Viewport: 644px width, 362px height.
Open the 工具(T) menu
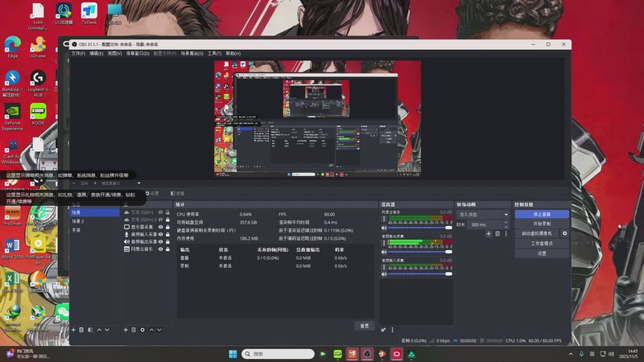214,53
